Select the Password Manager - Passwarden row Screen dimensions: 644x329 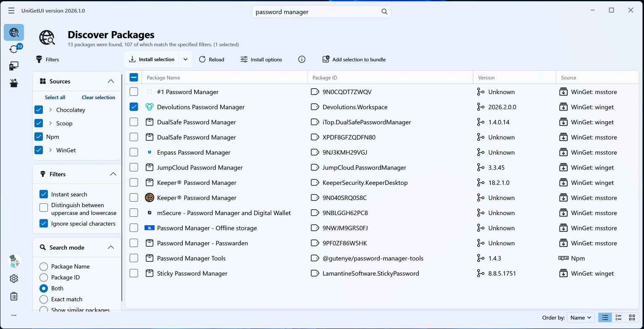point(381,243)
